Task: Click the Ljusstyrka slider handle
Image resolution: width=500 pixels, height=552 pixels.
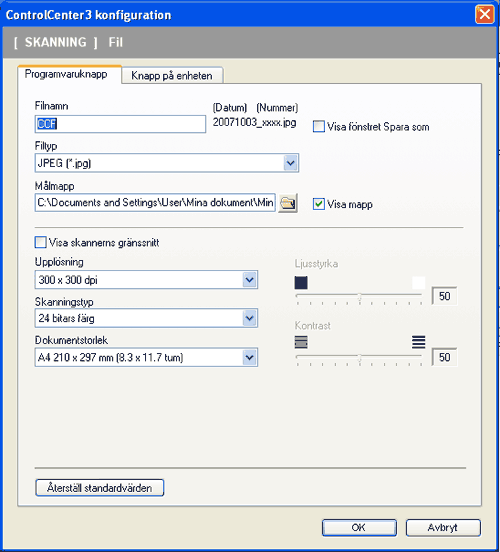Action: [x=360, y=297]
